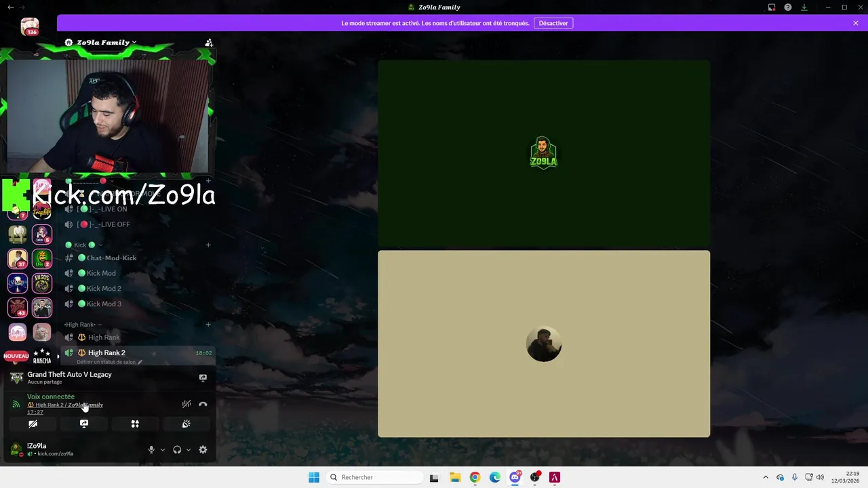Click the Rechercher taskbar search box
The height and width of the screenshot is (488, 868).
pos(374,477)
